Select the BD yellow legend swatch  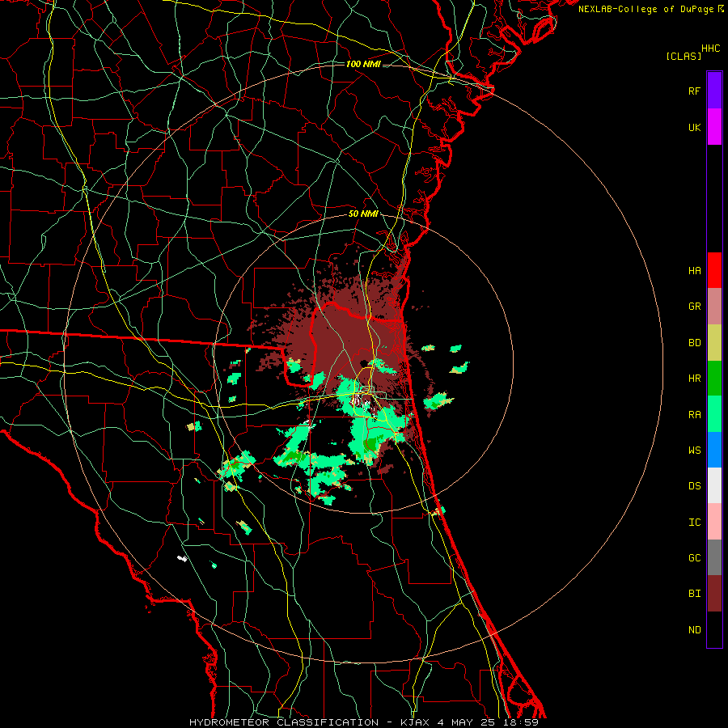714,342
